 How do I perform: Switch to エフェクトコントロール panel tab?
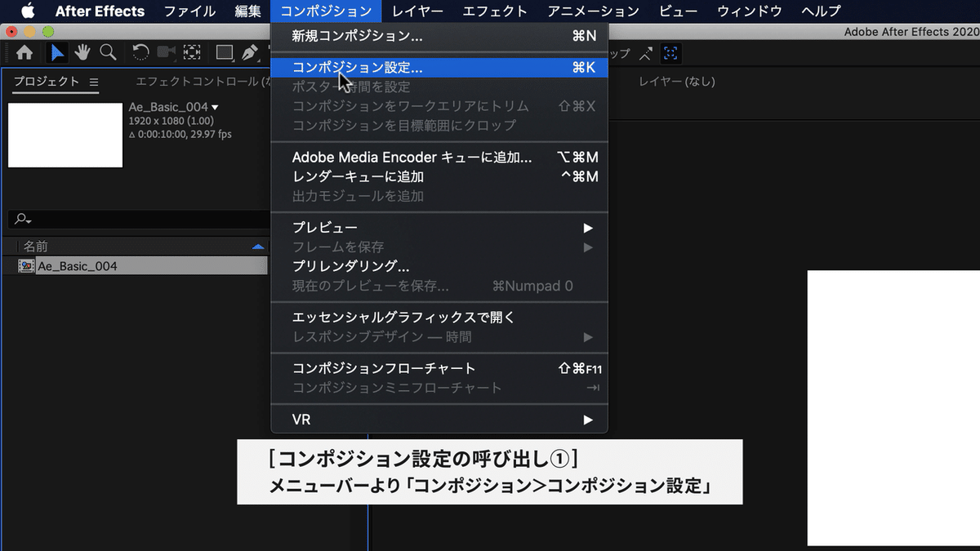[203, 82]
